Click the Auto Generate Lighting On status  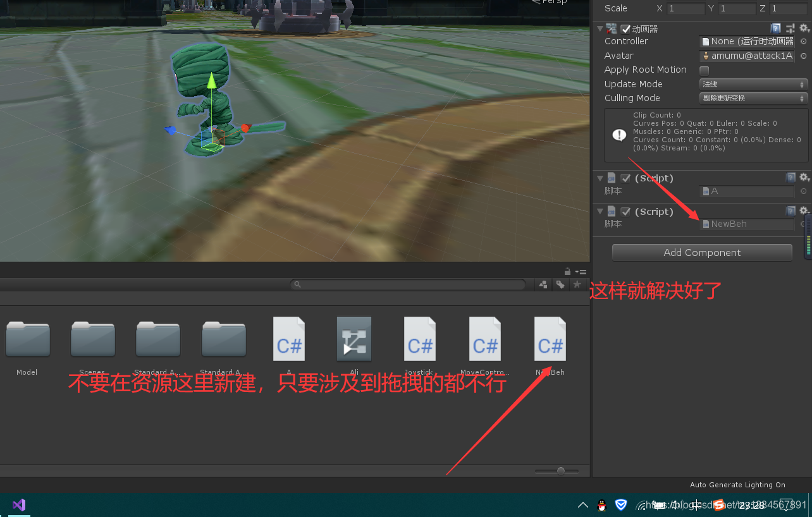click(737, 485)
